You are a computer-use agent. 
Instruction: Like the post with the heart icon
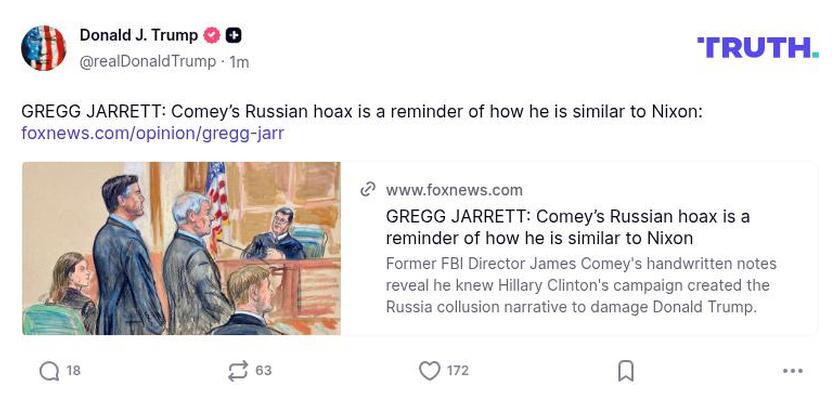(429, 371)
